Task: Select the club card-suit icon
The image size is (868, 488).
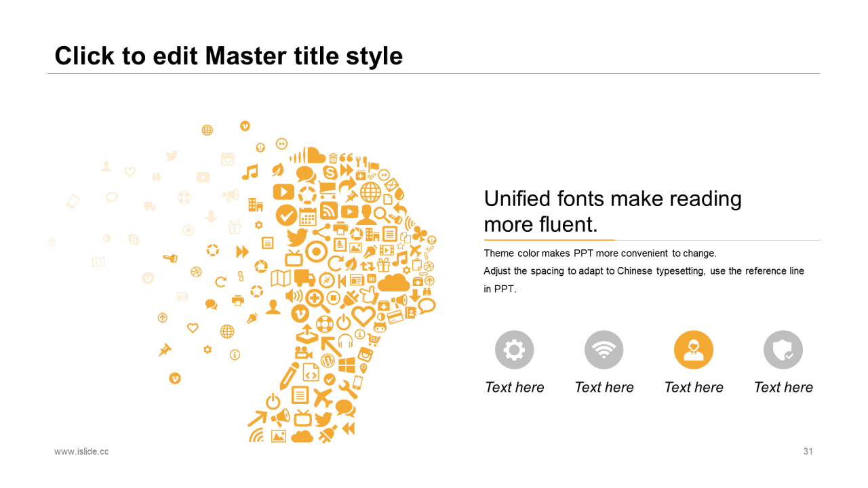Action: coord(420,234)
